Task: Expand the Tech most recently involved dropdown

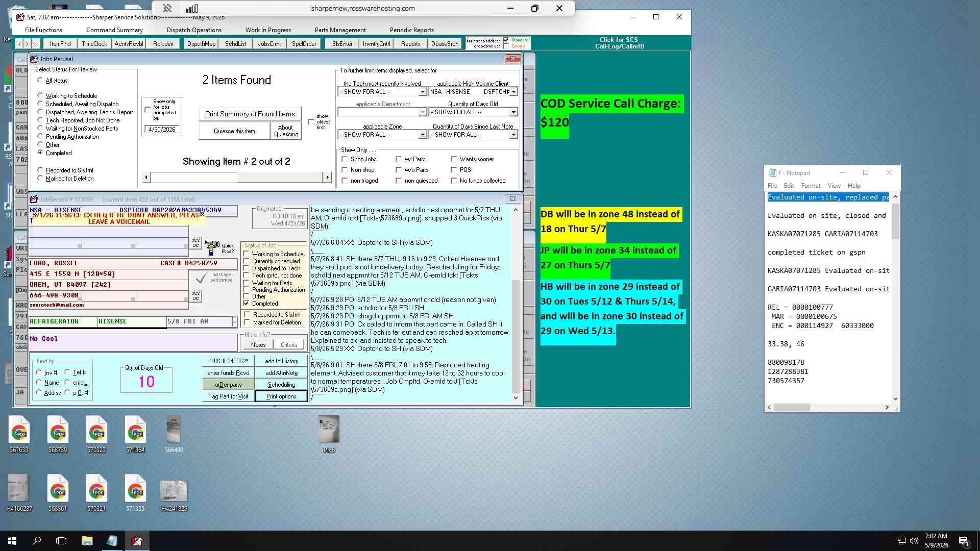Action: coord(422,92)
